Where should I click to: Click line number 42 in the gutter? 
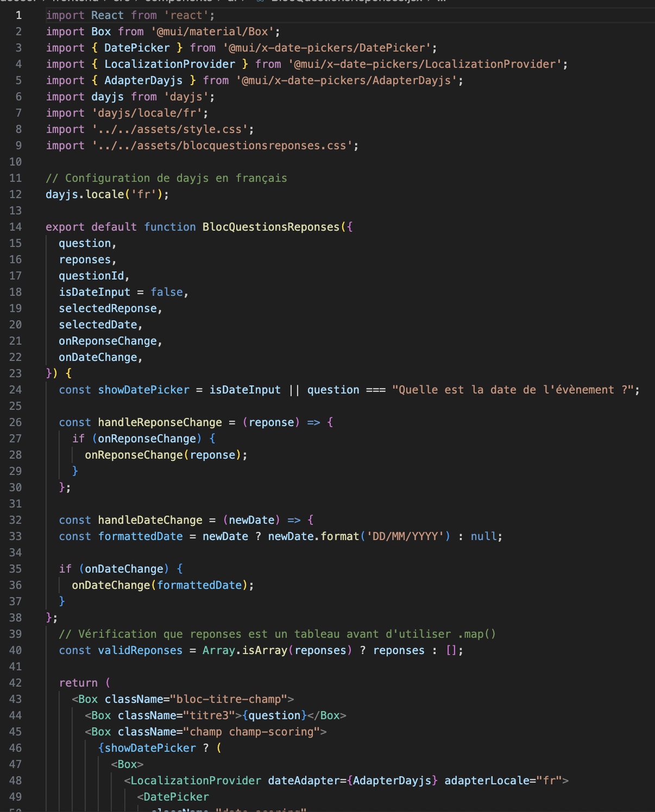(x=16, y=683)
